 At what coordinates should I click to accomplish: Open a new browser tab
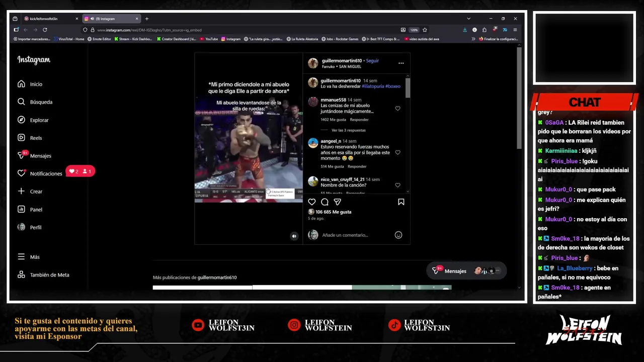147,19
